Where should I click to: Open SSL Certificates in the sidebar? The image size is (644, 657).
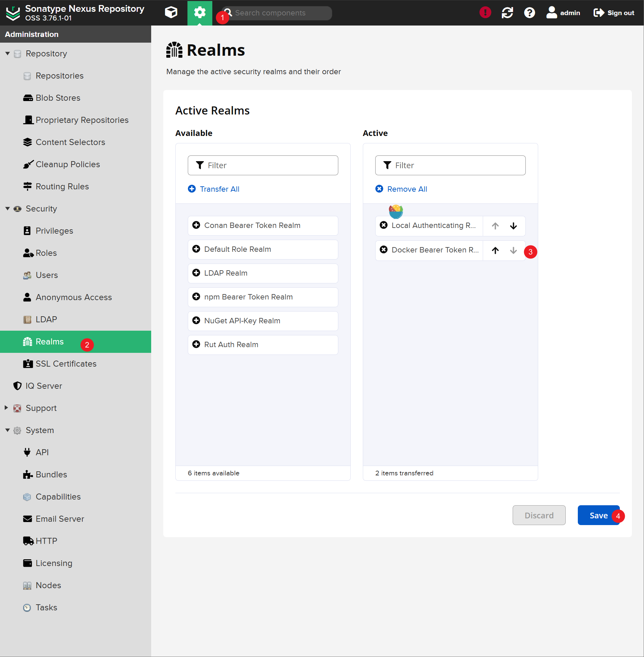click(76, 364)
